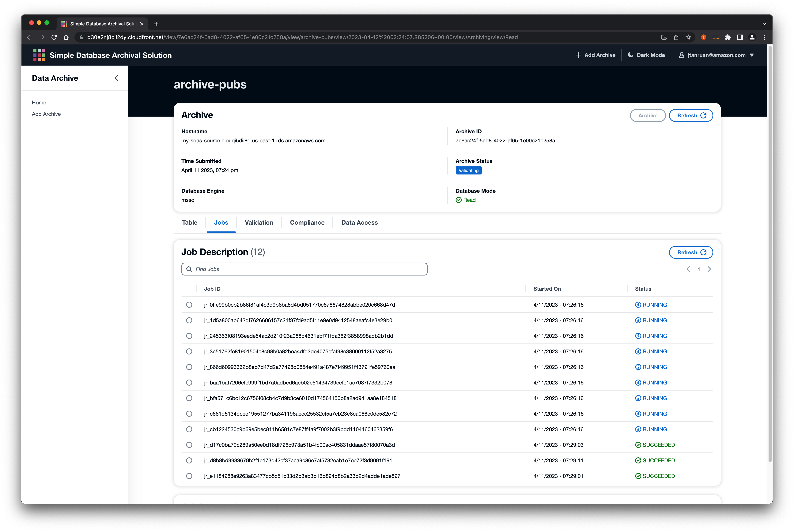794x532 pixels.
Task: Click the plus icon next to Add Archive
Action: pos(579,55)
